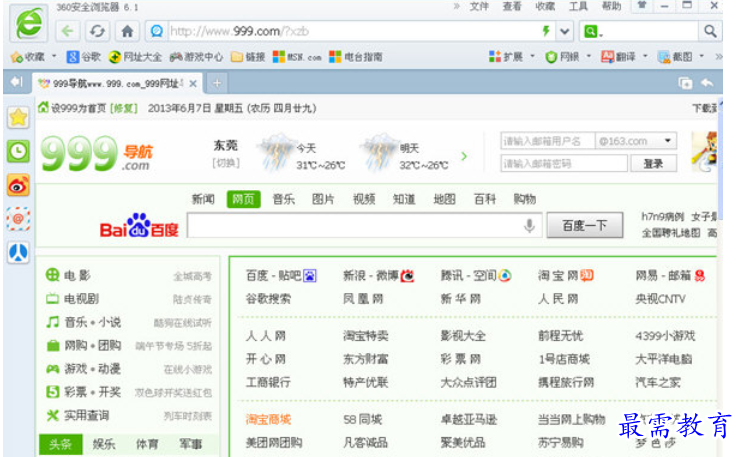This screenshot has height=457, width=740.
Task: Click the skin shirt icon in title bar
Action: [642, 5]
